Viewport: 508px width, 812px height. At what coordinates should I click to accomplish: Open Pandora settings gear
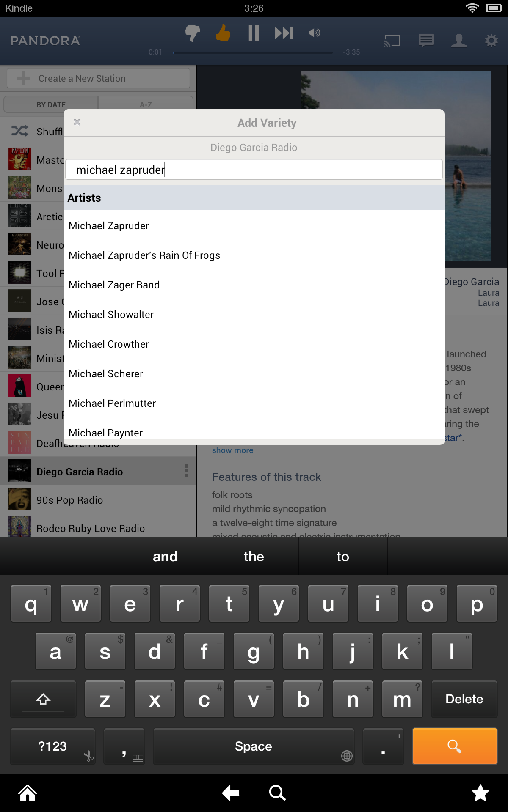[x=491, y=41]
